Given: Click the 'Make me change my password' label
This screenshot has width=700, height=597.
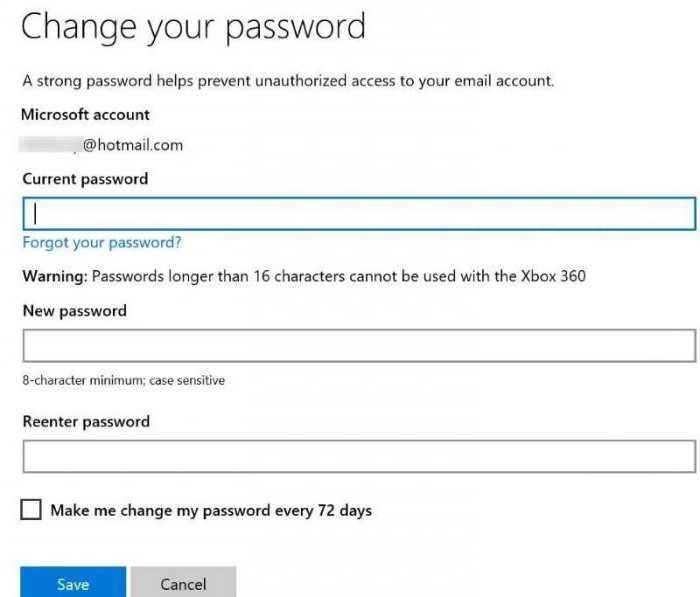Looking at the screenshot, I should pos(211,510).
